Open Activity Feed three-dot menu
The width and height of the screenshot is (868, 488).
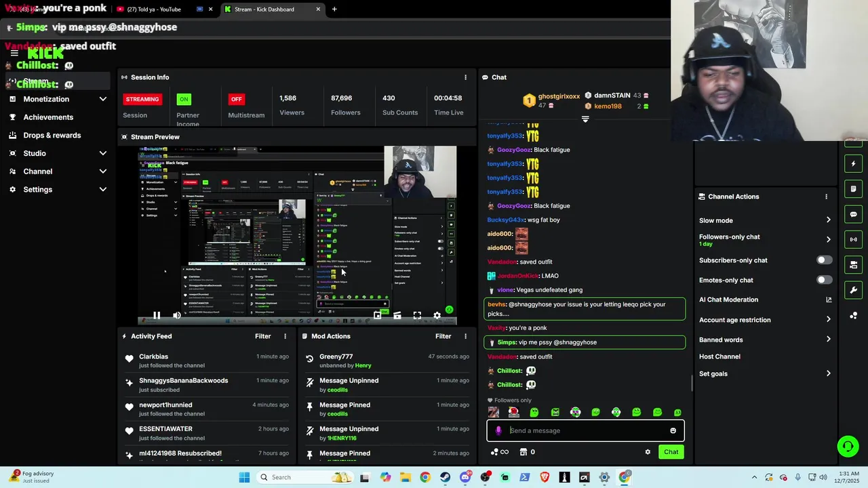click(x=285, y=336)
